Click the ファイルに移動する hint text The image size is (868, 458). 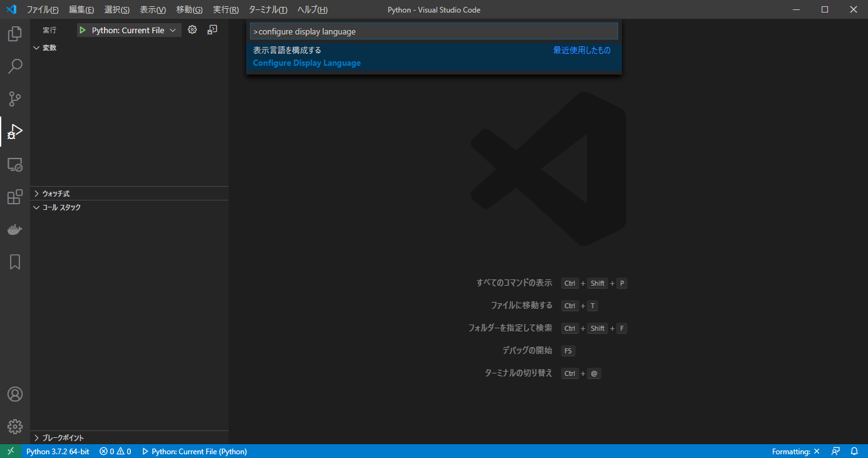click(x=522, y=305)
